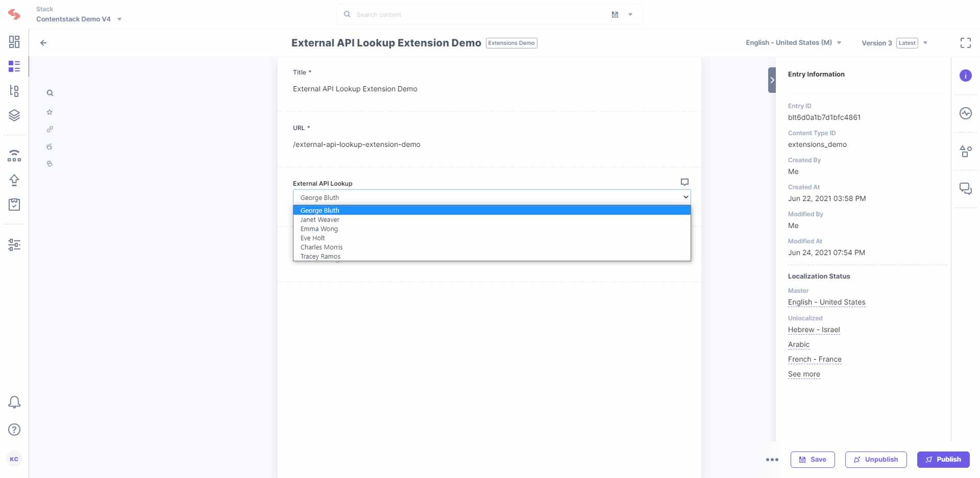The image size is (980, 478).
Task: Open the Discussions chat icon in right panel
Action: tap(965, 188)
